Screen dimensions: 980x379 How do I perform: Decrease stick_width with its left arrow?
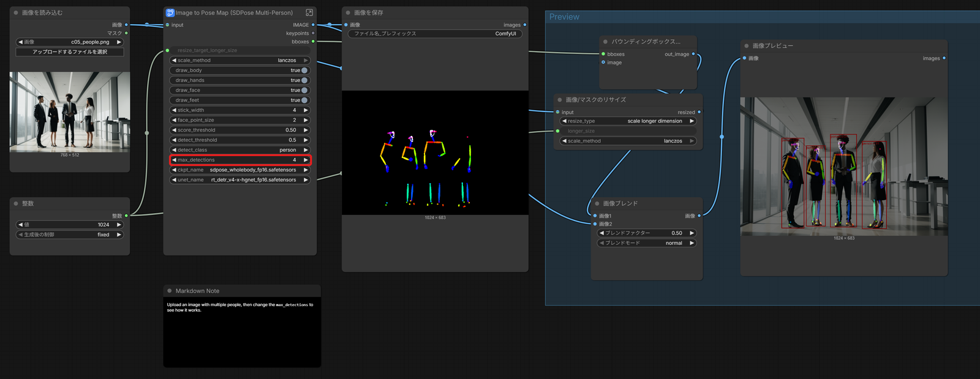[174, 110]
